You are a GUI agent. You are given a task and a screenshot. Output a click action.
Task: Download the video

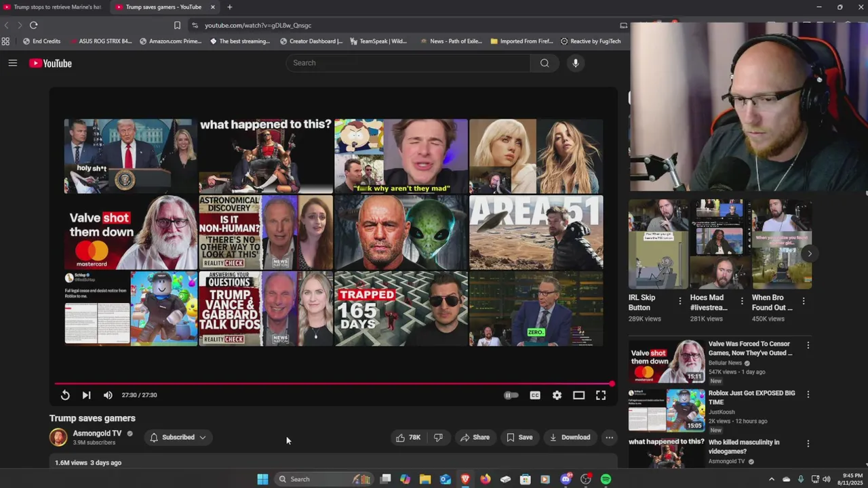570,437
